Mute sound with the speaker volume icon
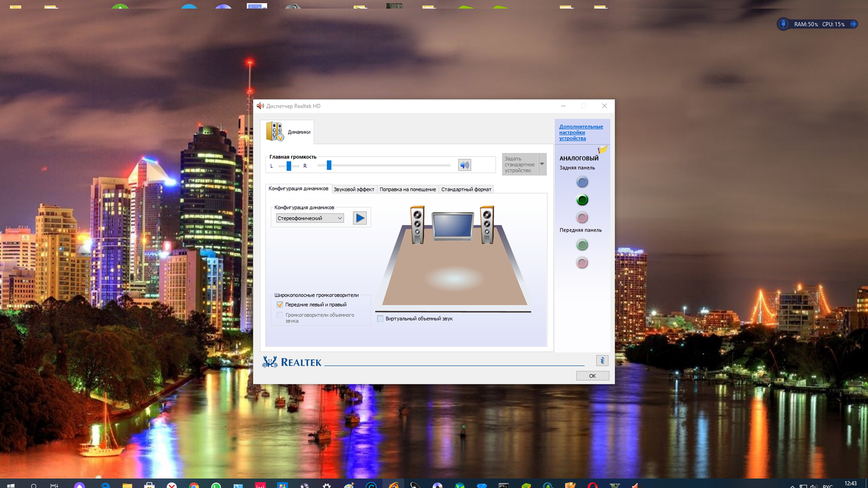The height and width of the screenshot is (488, 868). pos(464,165)
